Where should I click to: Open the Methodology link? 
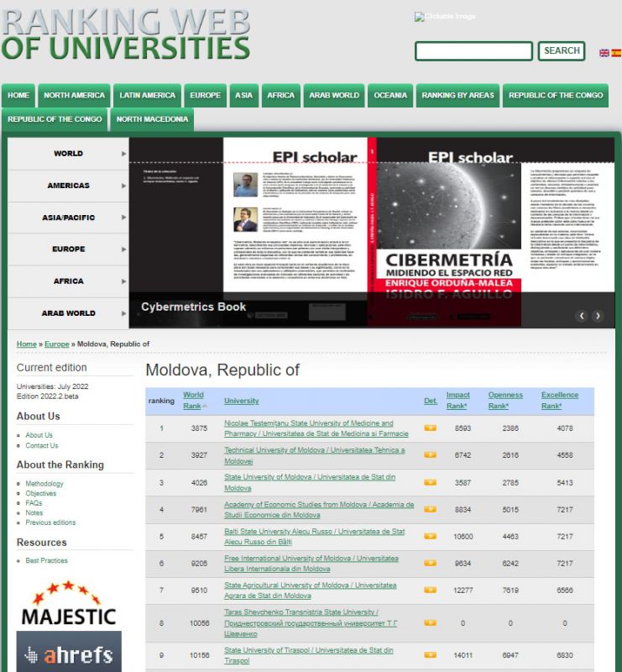[44, 484]
